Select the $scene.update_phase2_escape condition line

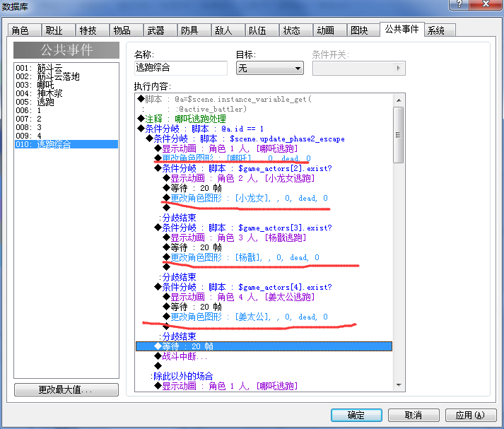pos(264,139)
